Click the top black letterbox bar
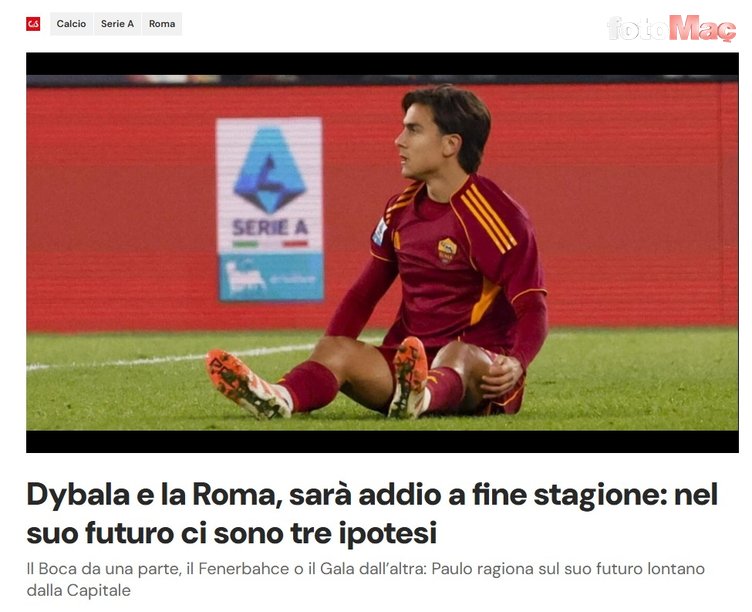This screenshot has height=612, width=752. point(382,64)
